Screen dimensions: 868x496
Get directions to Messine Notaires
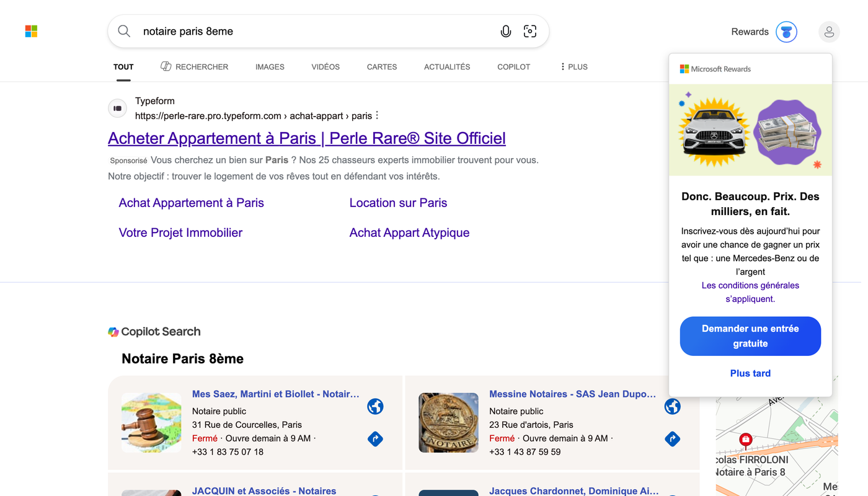[x=672, y=439]
